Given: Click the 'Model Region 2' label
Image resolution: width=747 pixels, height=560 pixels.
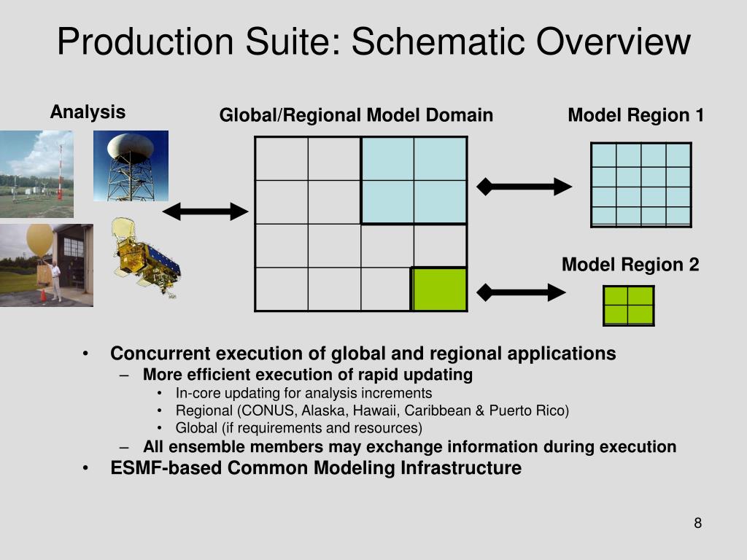Looking at the screenshot, I should (630, 264).
